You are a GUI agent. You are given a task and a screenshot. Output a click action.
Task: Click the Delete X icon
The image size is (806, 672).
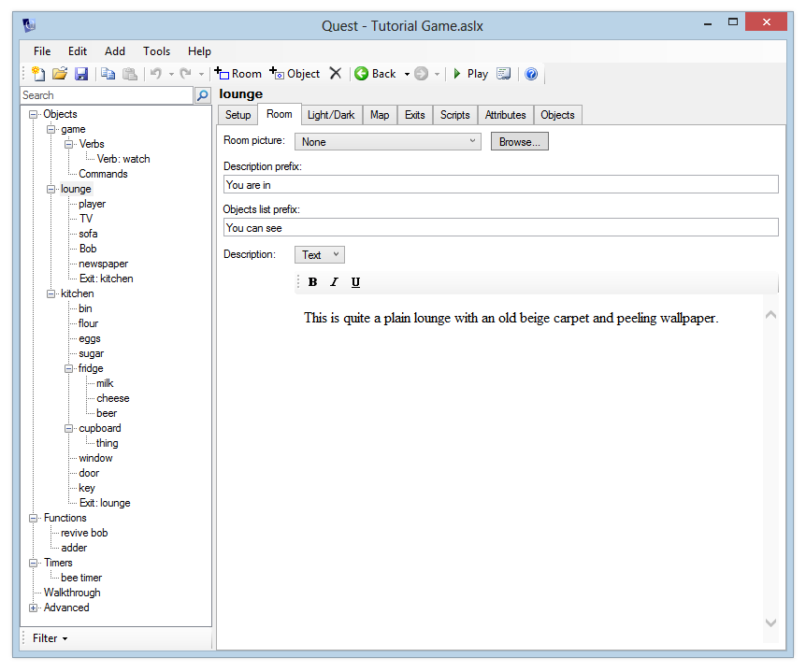tap(336, 74)
